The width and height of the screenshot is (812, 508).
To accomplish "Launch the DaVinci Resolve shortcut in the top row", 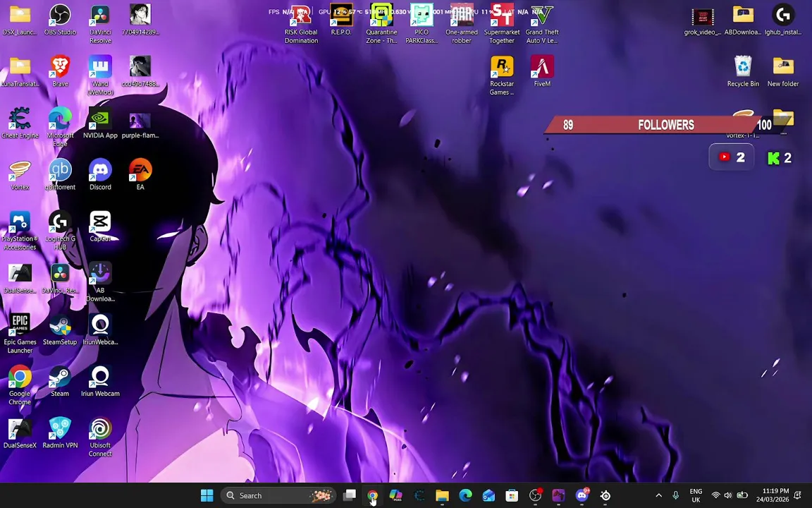I will 100,25.
